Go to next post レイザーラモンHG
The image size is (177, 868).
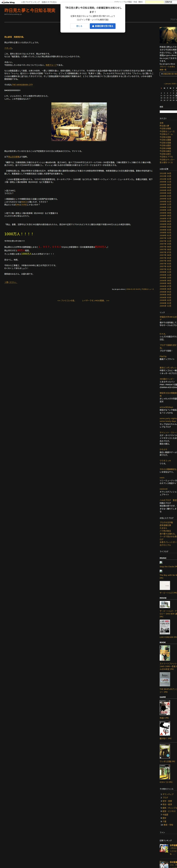96,301
